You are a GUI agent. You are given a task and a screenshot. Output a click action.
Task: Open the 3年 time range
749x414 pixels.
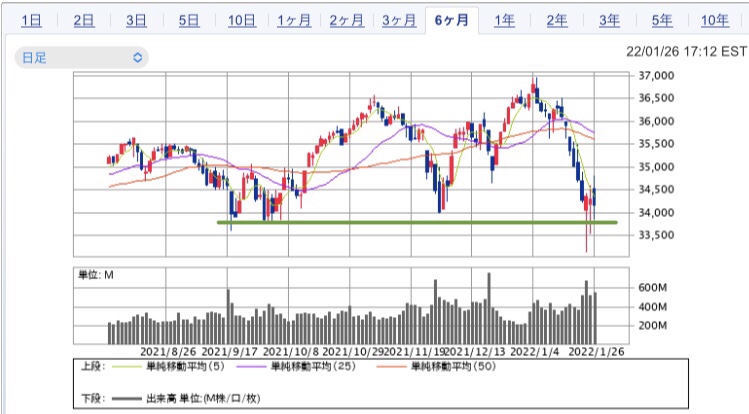pyautogui.click(x=610, y=21)
